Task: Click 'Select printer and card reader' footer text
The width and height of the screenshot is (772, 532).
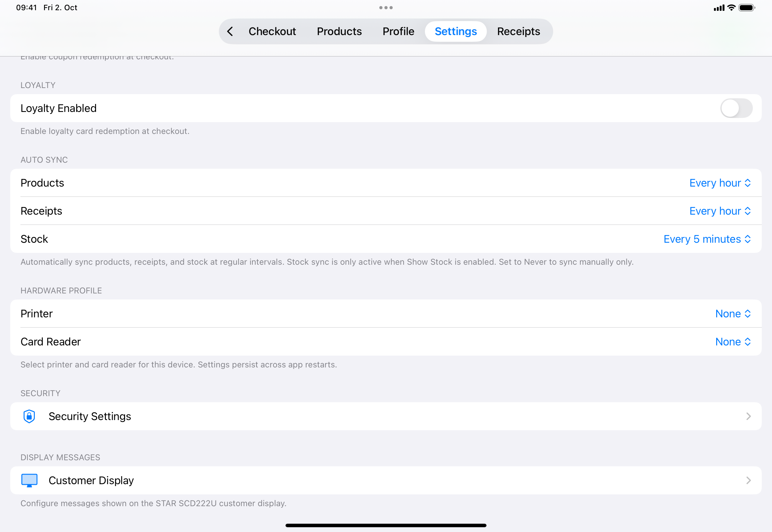Action: click(179, 364)
